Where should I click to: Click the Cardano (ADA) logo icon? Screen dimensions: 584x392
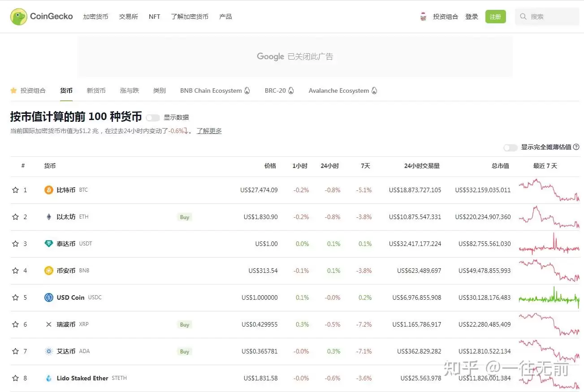pyautogui.click(x=48, y=351)
